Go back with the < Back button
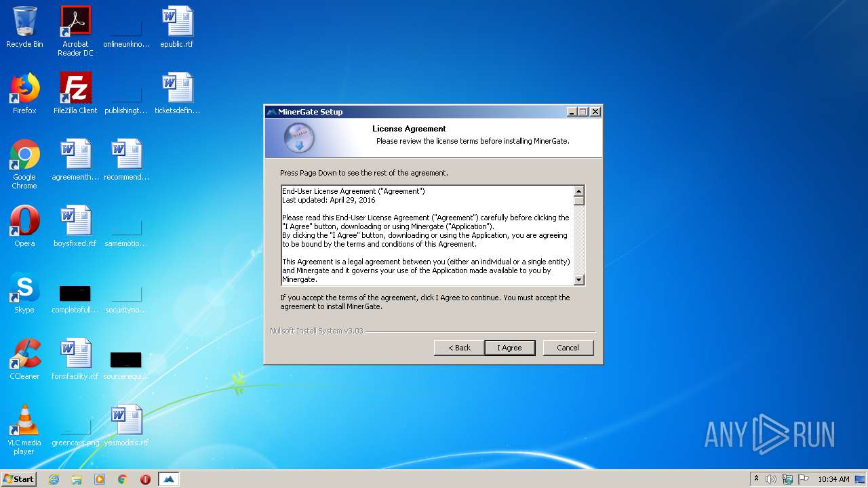This screenshot has height=488, width=868. click(x=459, y=348)
